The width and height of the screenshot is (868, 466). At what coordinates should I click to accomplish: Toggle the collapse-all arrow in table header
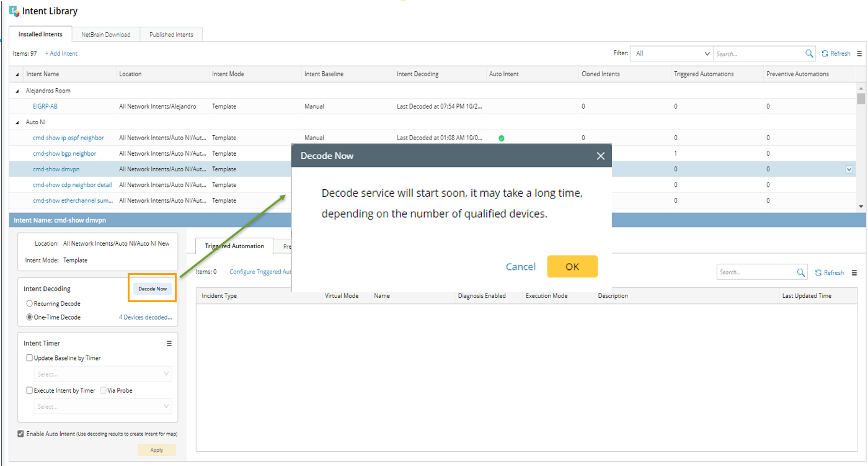click(x=17, y=74)
